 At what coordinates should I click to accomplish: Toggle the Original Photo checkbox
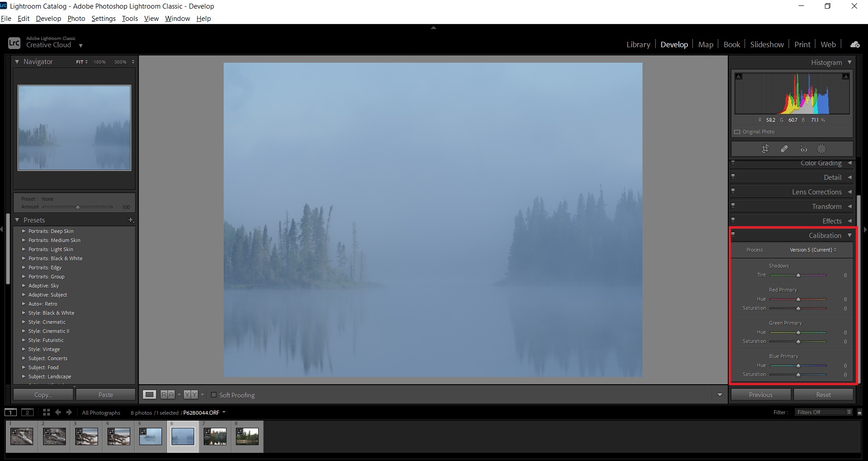[737, 132]
